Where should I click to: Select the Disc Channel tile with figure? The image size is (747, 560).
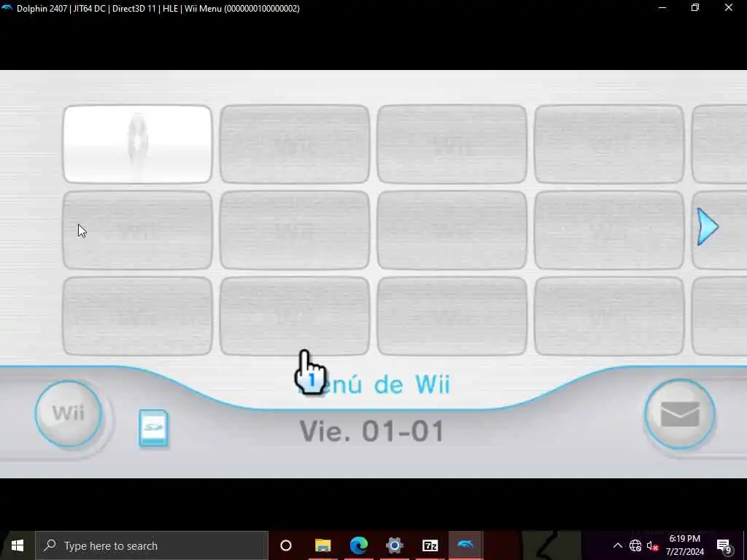(138, 144)
